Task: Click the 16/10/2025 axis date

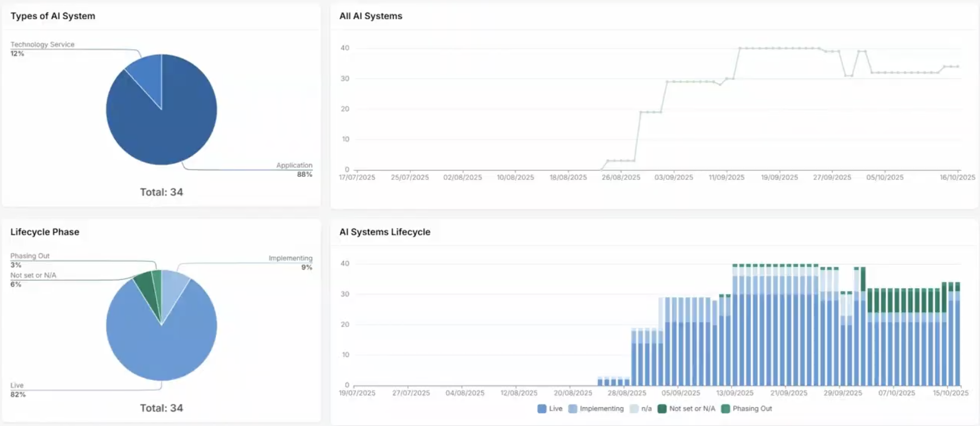Action: [957, 177]
